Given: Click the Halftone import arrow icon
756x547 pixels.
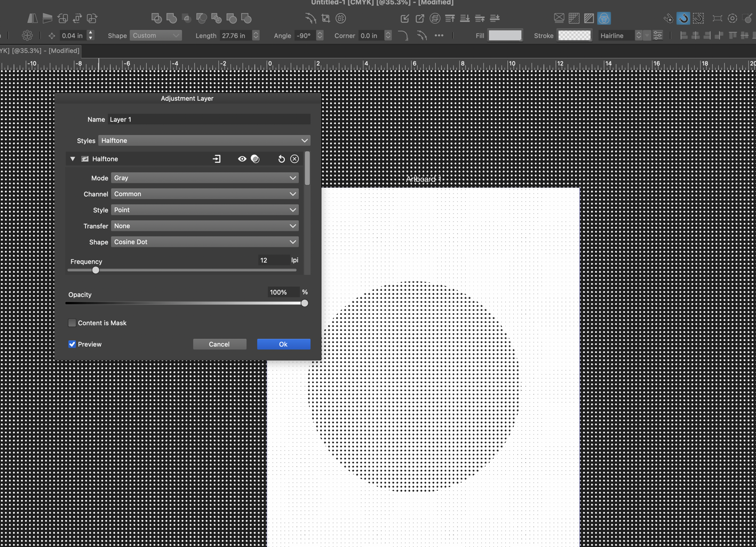Looking at the screenshot, I should click(217, 159).
